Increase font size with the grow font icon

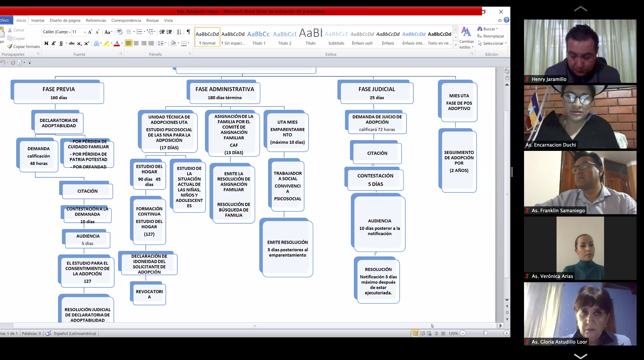90,32
